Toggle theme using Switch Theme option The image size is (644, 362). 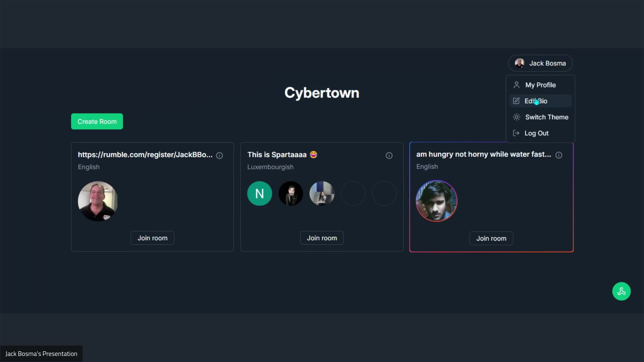(547, 117)
